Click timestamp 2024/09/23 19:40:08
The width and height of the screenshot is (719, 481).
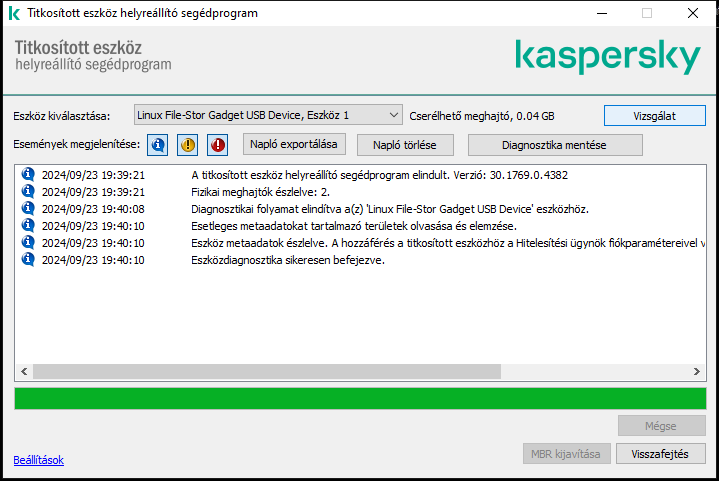click(93, 209)
